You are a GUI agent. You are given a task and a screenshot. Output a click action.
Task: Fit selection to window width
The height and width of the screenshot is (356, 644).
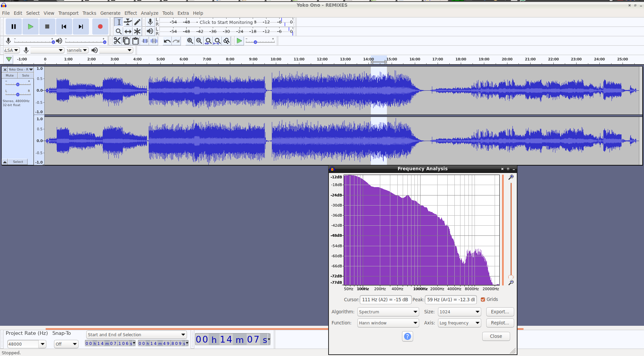tap(208, 41)
